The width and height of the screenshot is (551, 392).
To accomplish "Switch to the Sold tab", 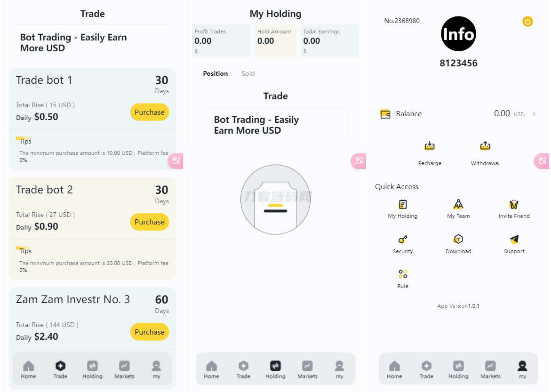I will [x=248, y=73].
